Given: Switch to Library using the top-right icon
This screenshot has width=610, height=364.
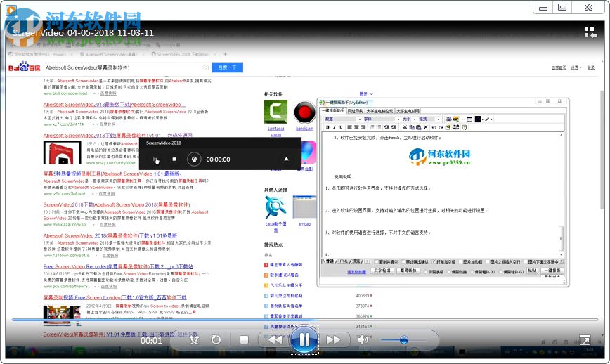Looking at the screenshot, I should (x=590, y=32).
